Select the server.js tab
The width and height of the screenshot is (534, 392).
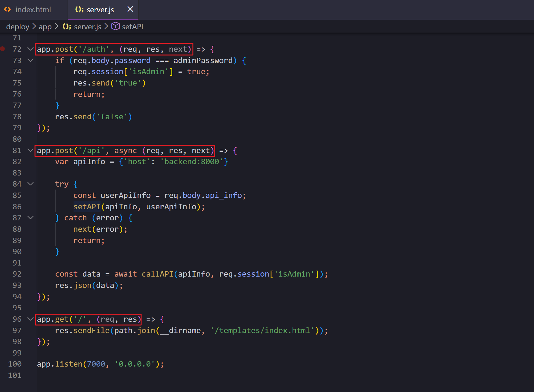(x=100, y=10)
